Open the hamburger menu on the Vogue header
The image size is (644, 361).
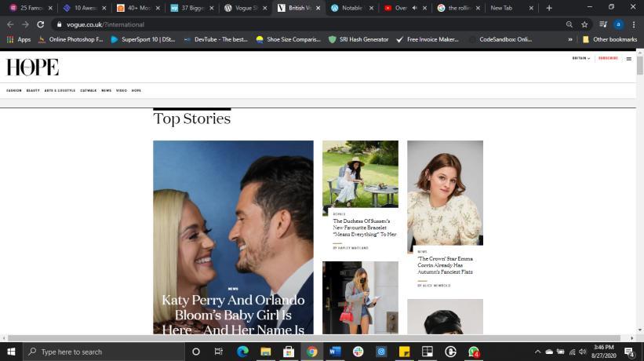point(628,58)
